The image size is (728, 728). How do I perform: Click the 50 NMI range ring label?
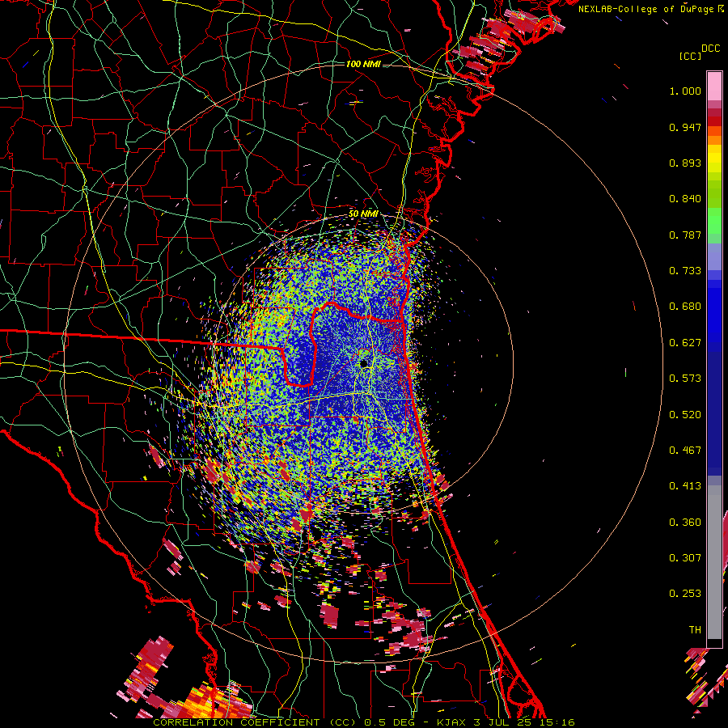point(363,214)
